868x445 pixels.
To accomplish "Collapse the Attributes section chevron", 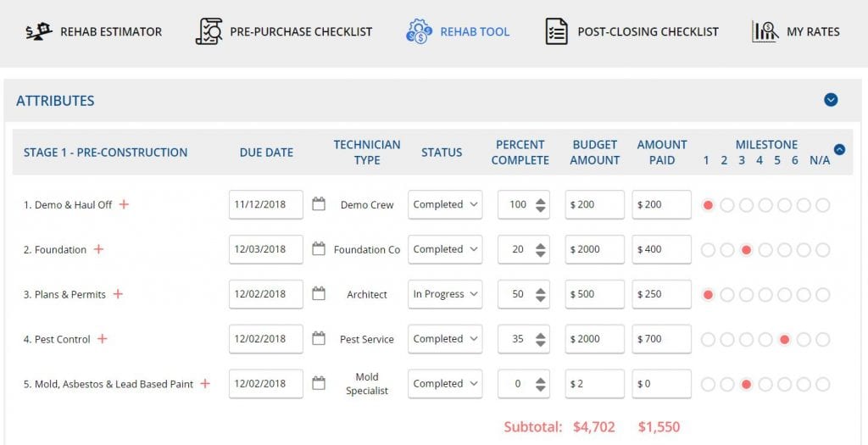I will click(831, 100).
